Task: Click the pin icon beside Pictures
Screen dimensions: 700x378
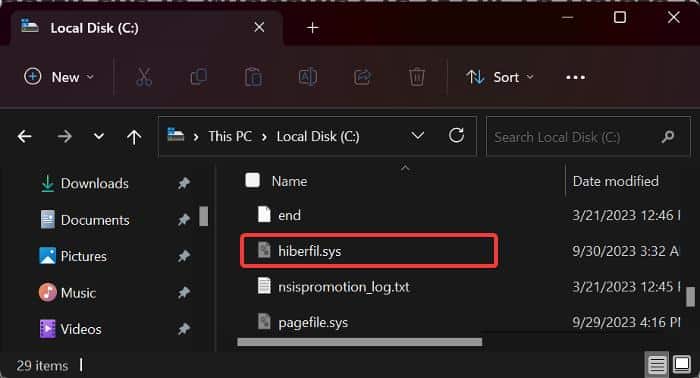Action: [183, 256]
